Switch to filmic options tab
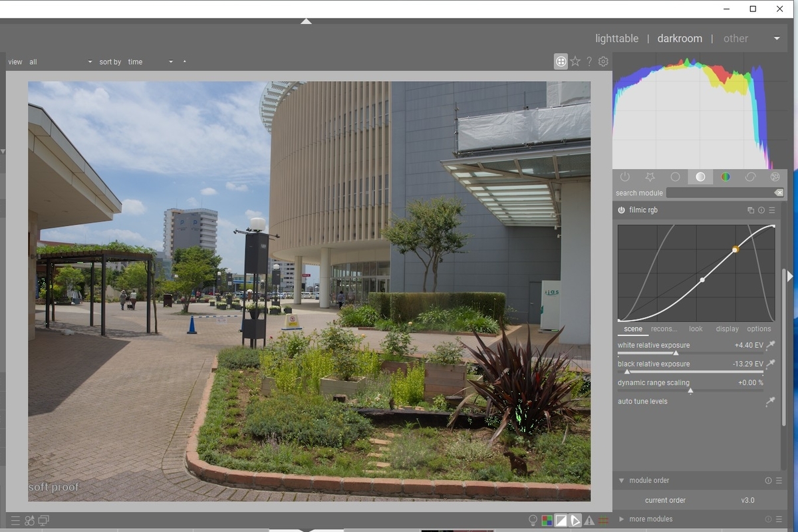The width and height of the screenshot is (798, 532). (759, 329)
